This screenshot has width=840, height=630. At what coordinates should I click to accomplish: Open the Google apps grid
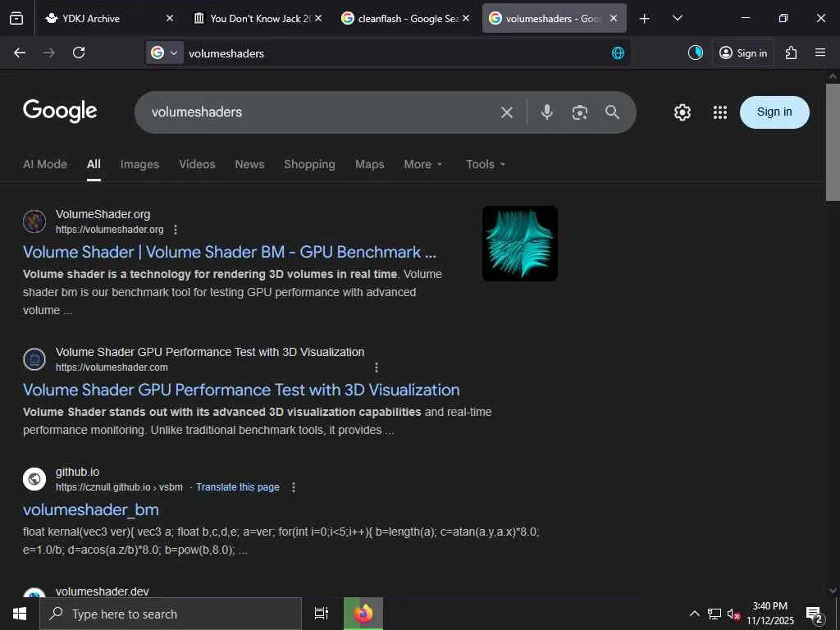[720, 112]
